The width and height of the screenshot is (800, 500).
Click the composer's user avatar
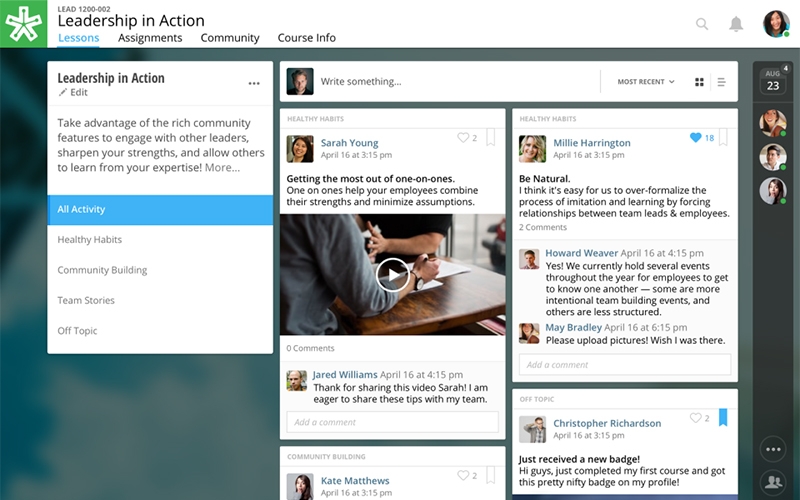300,82
